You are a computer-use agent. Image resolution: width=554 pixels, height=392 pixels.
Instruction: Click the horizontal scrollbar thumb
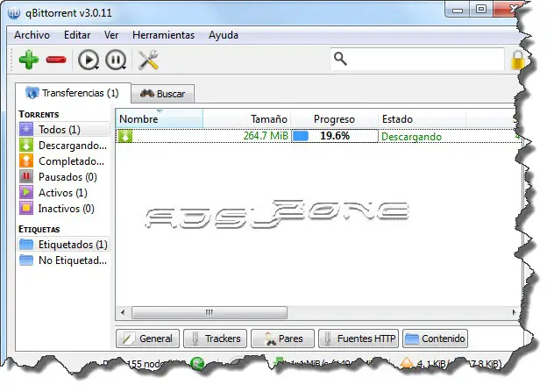coord(210,312)
